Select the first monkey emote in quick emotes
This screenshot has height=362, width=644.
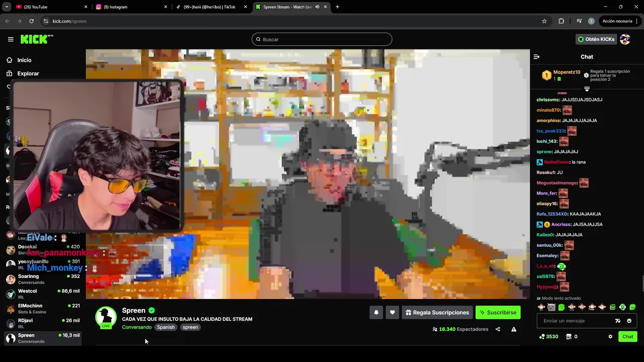coord(541,307)
